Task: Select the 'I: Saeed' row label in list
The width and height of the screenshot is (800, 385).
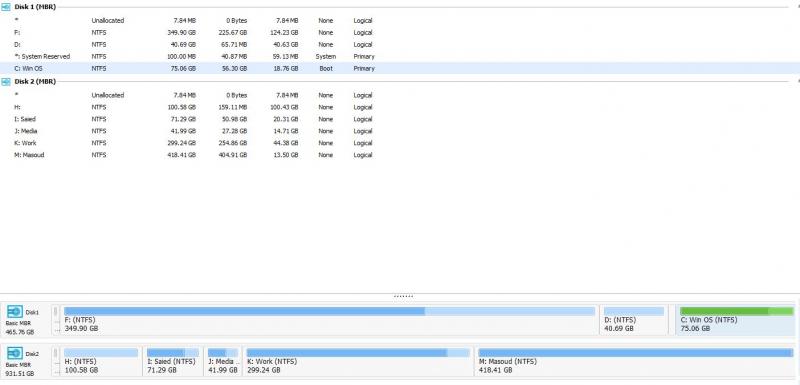Action: pos(25,119)
